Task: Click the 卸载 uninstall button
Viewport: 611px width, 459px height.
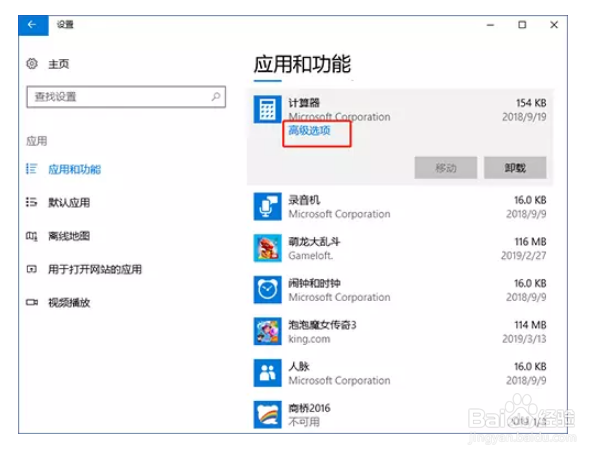Action: [515, 168]
